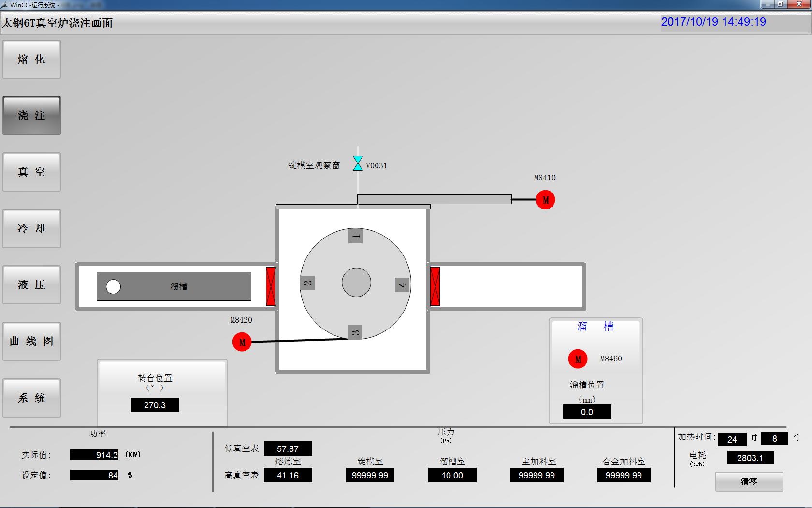Viewport: 812px width, 508px height.
Task: Click the 溜槽位置 mm value field
Action: (587, 412)
